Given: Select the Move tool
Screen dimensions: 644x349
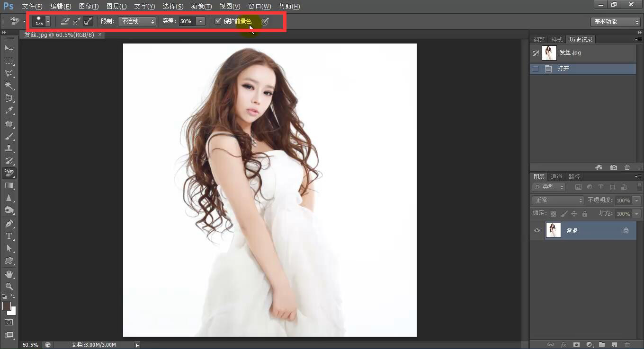Looking at the screenshot, I should coord(9,48).
